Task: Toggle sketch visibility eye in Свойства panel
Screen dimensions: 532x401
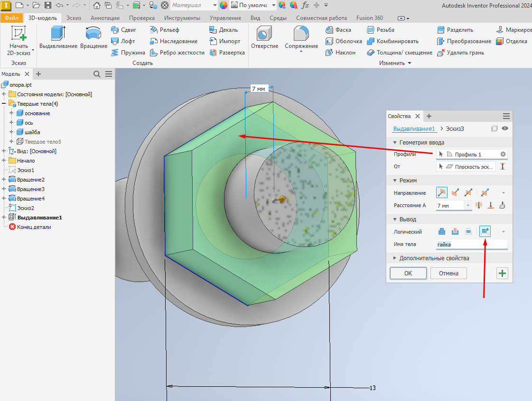Action: [505, 128]
